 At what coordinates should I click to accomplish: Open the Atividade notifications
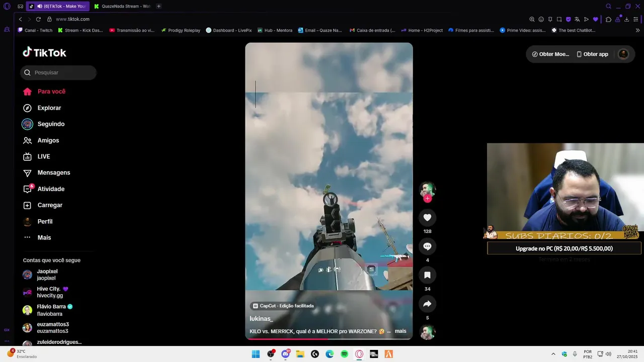click(44, 189)
